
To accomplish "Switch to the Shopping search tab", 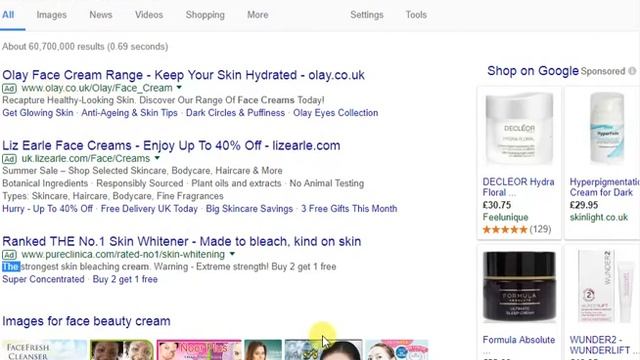I will tap(205, 15).
